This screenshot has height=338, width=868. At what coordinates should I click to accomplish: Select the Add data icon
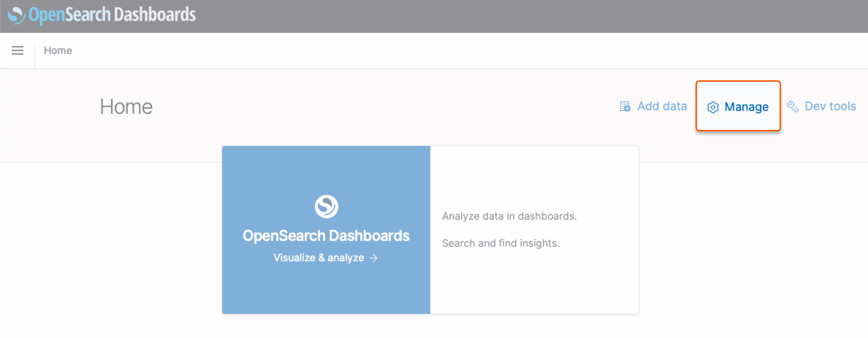coord(625,106)
